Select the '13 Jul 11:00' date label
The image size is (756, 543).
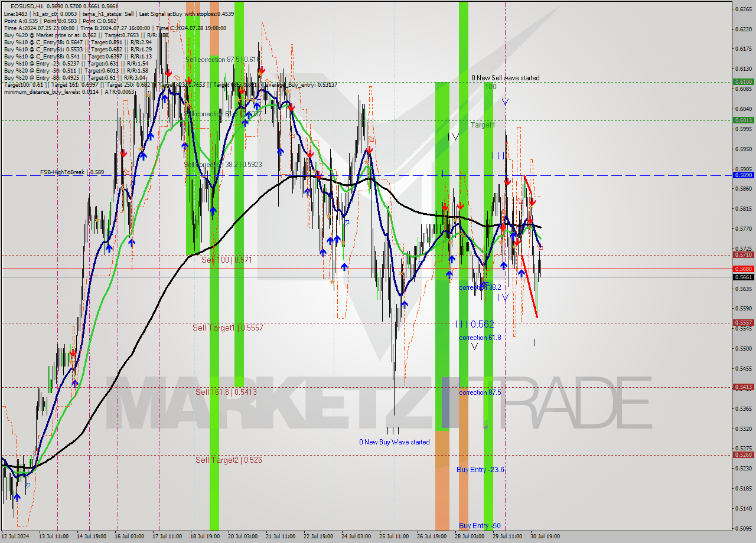pos(53,537)
